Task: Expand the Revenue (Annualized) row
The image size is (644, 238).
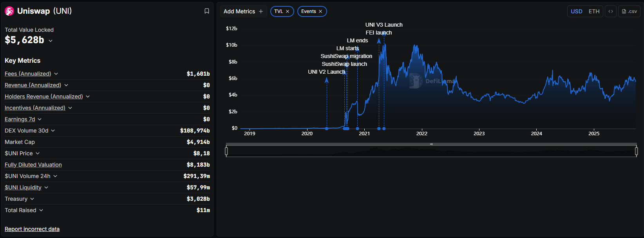Action: [66, 85]
